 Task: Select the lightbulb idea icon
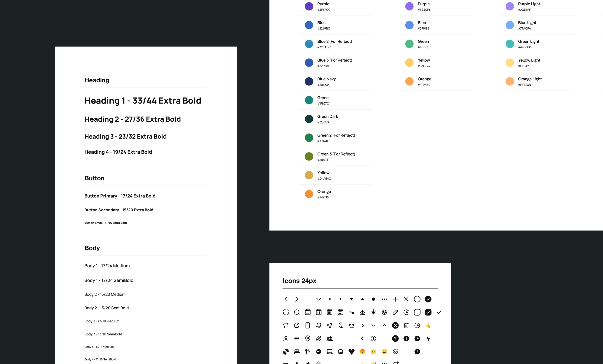tap(373, 312)
